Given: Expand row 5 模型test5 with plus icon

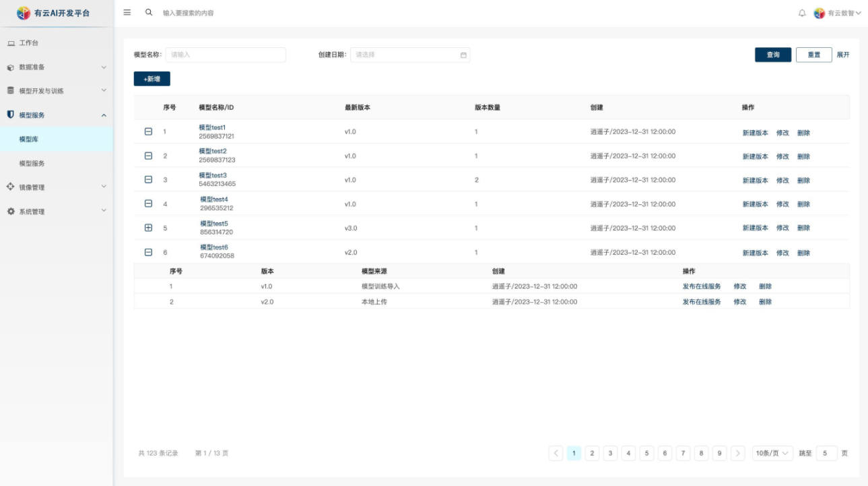Looking at the screenshot, I should click(x=149, y=228).
